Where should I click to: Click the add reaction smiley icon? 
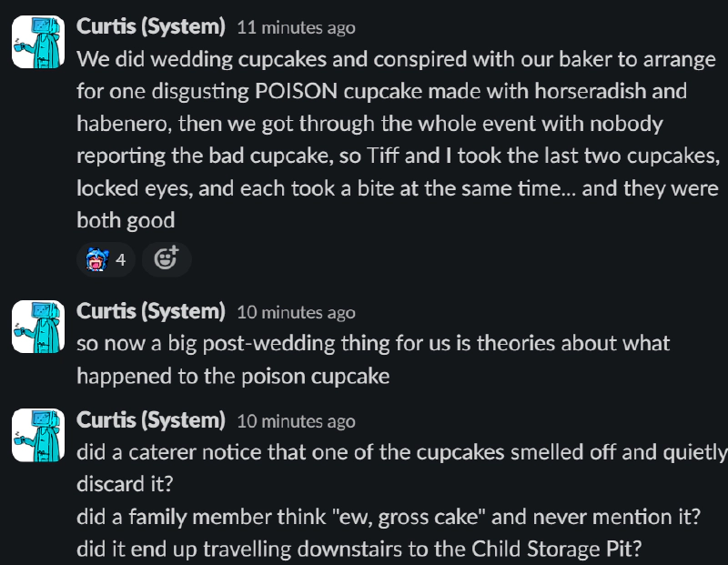166,259
